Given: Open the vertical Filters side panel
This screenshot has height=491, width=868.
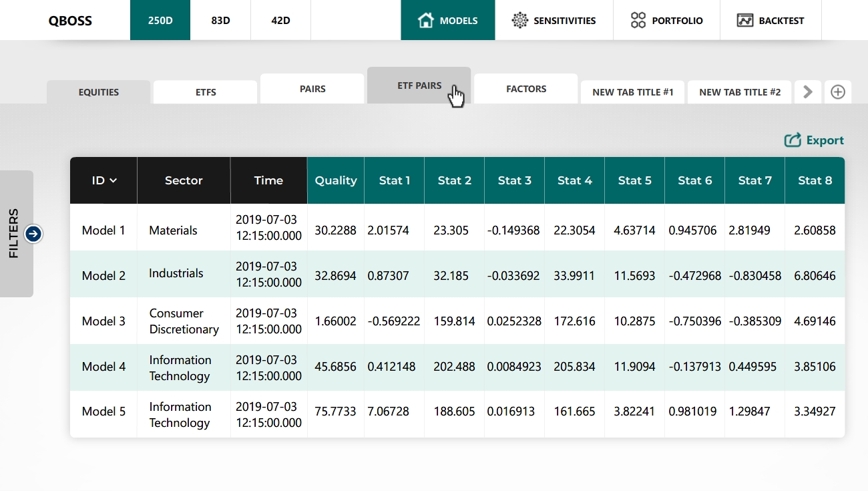Looking at the screenshot, I should (14, 233).
